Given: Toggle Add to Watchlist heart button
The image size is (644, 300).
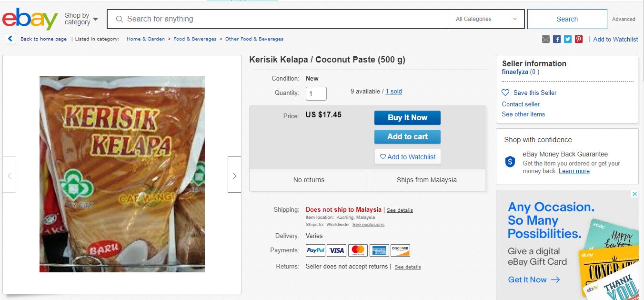Looking at the screenshot, I should [407, 157].
